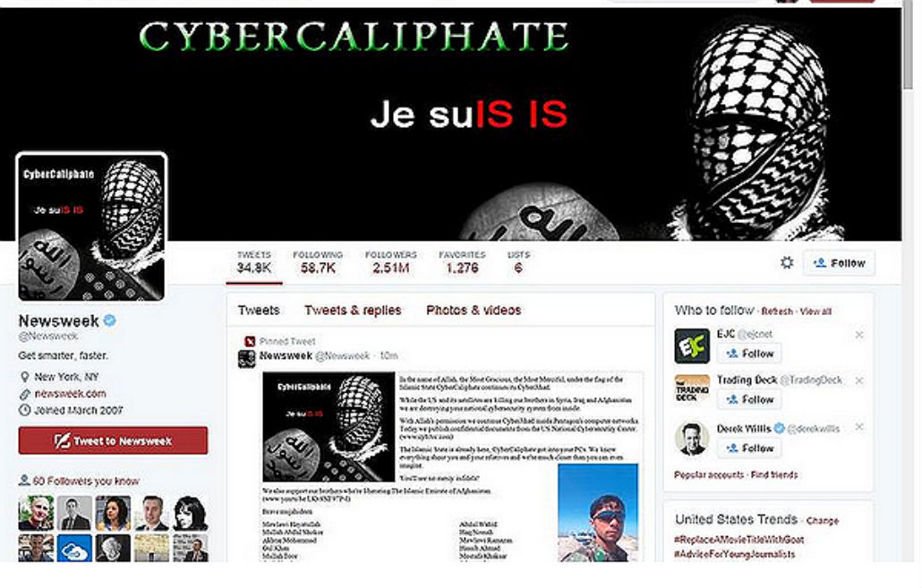Viewport: 922px width, 588px height.
Task: Follow Derek Willis
Action: pos(749,448)
